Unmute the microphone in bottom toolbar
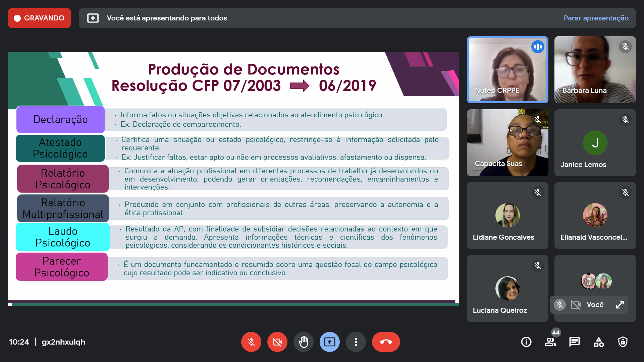This screenshot has width=644, height=362. [x=251, y=342]
